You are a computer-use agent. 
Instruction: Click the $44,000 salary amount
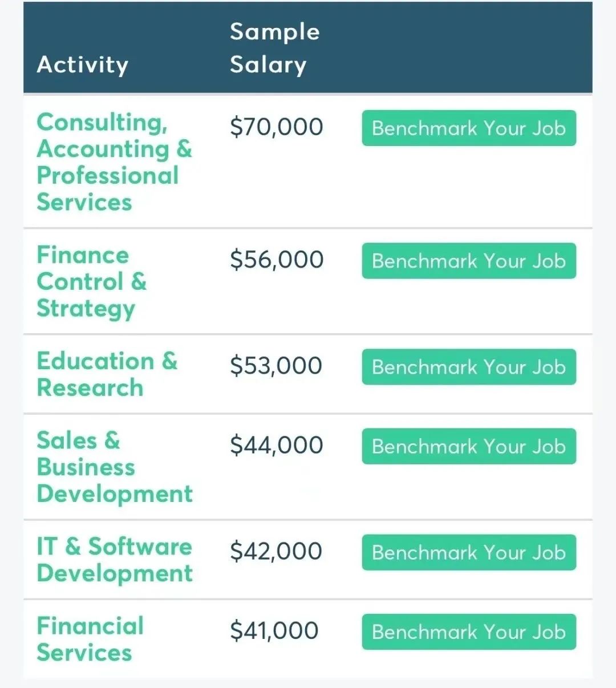pyautogui.click(x=276, y=445)
